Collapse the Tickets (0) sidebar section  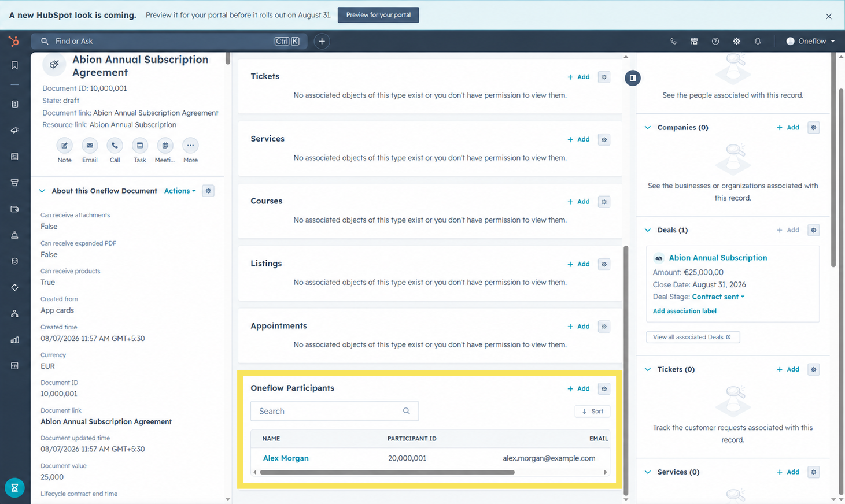(x=648, y=369)
